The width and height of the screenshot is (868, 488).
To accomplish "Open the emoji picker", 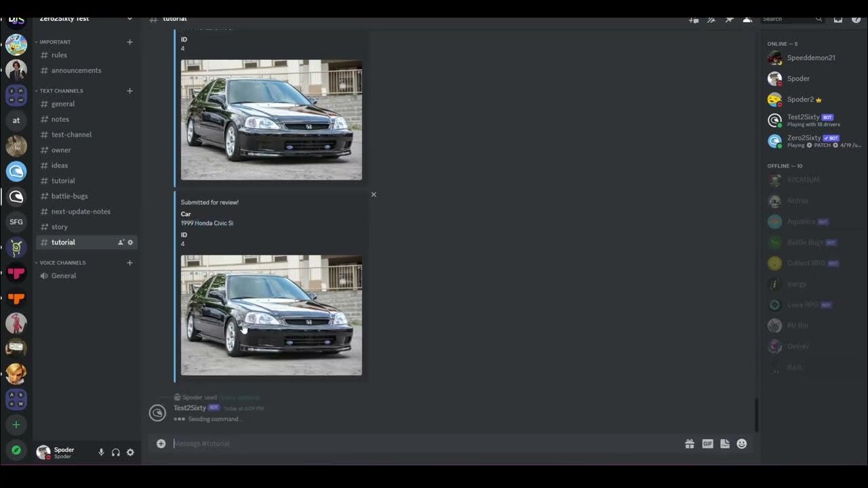I will pos(742,444).
